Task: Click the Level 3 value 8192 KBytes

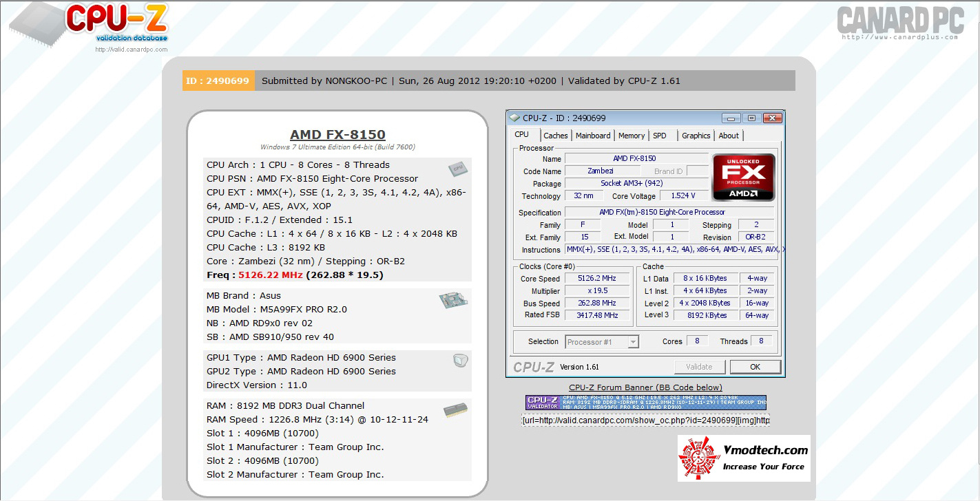Action: tap(705, 315)
